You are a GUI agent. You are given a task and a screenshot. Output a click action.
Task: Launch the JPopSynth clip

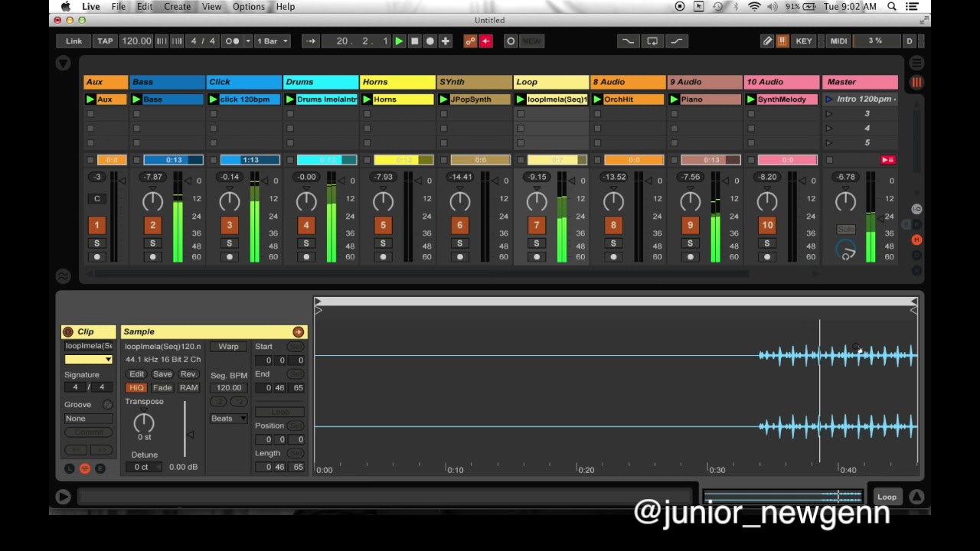[x=443, y=99]
